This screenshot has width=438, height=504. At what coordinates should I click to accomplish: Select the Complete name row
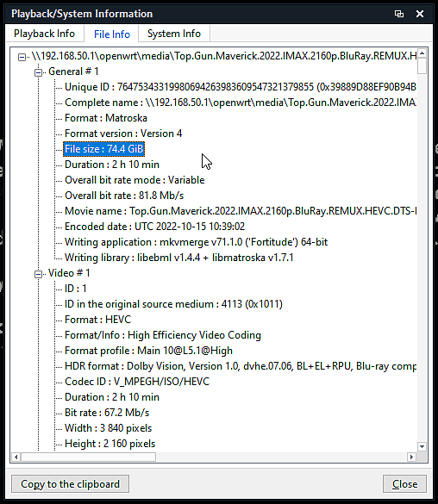coord(241,103)
